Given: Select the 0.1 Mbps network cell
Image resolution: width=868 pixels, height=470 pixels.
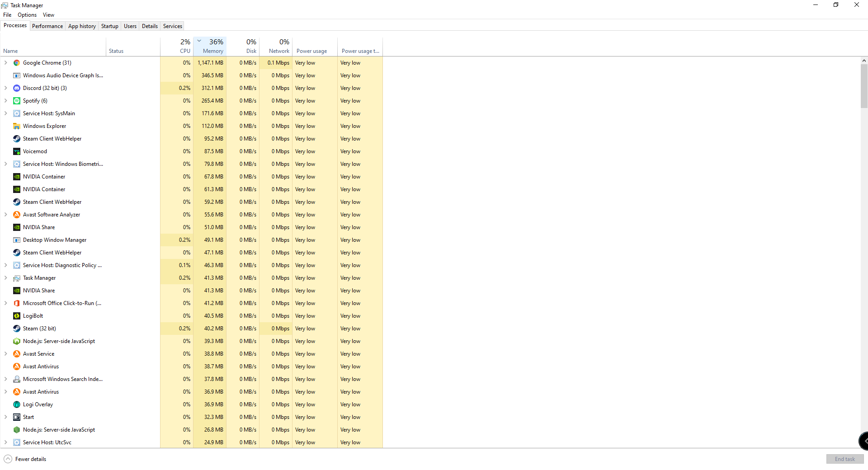Looking at the screenshot, I should pyautogui.click(x=276, y=63).
